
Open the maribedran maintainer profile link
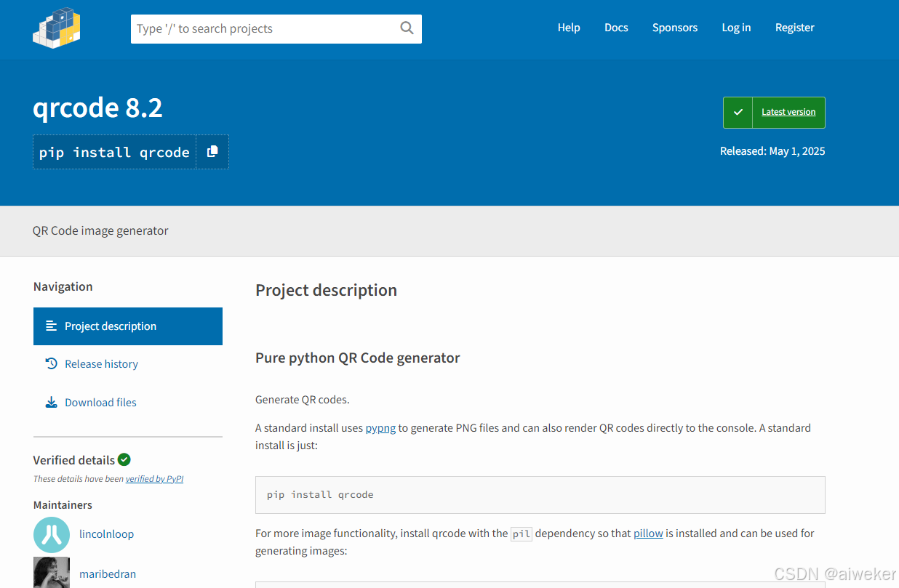[x=108, y=574]
